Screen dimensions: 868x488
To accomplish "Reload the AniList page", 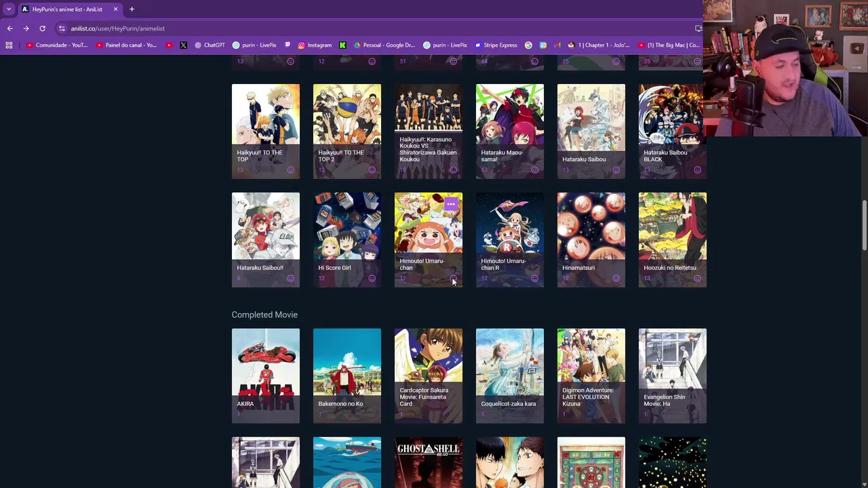I will tap(42, 28).
